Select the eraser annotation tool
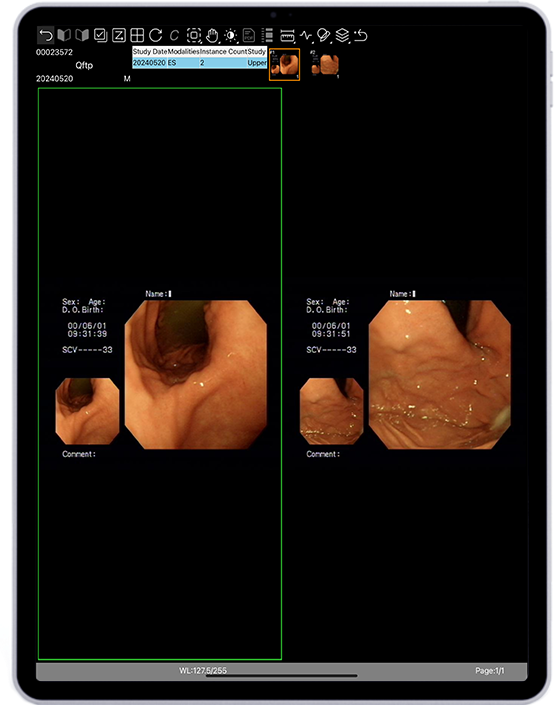The width and height of the screenshot is (554, 705). tap(324, 35)
